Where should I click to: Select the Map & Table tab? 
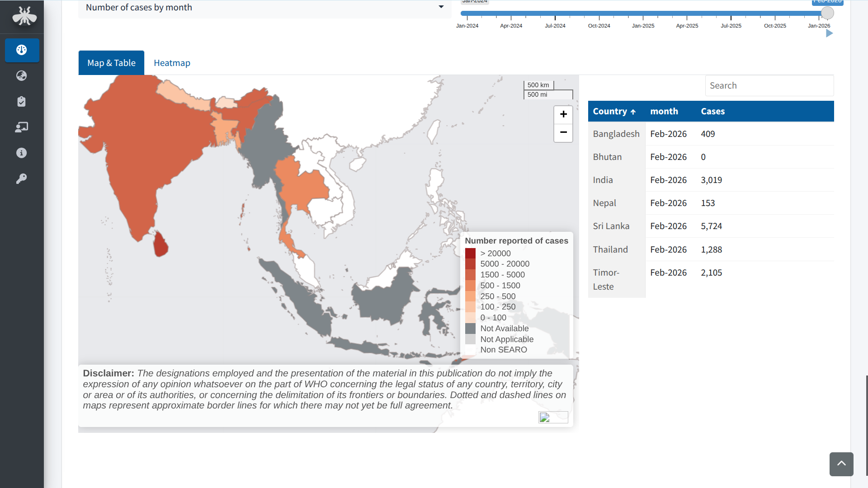[x=111, y=63]
